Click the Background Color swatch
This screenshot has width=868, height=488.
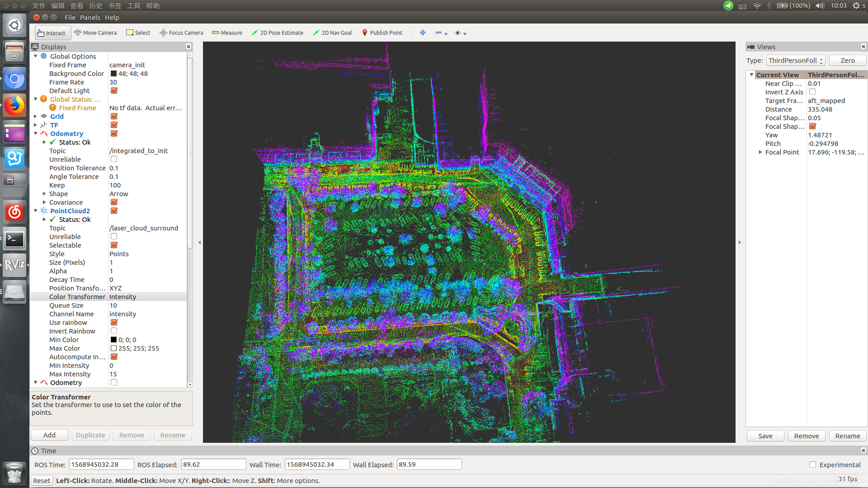113,74
